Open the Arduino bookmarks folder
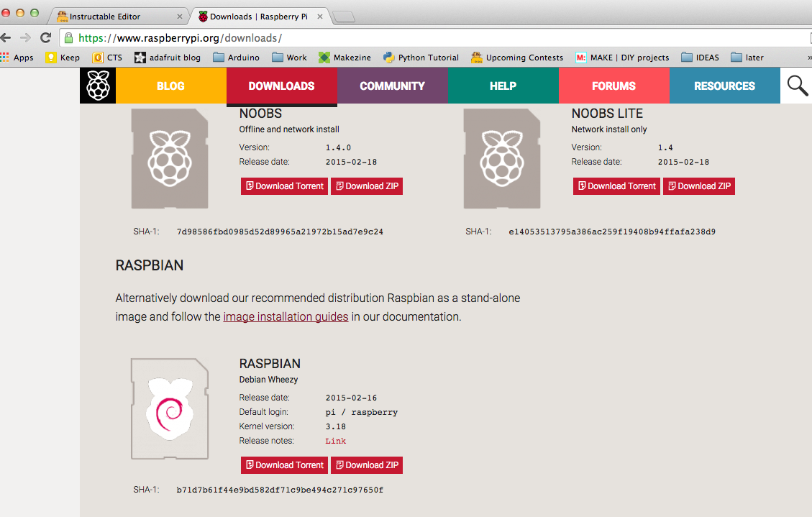812x517 pixels. [236, 58]
